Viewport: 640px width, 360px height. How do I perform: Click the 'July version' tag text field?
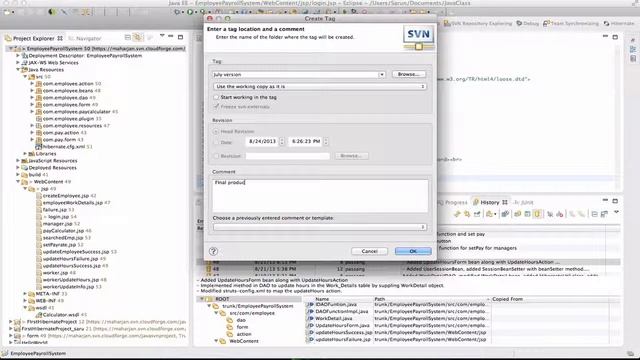click(x=295, y=75)
